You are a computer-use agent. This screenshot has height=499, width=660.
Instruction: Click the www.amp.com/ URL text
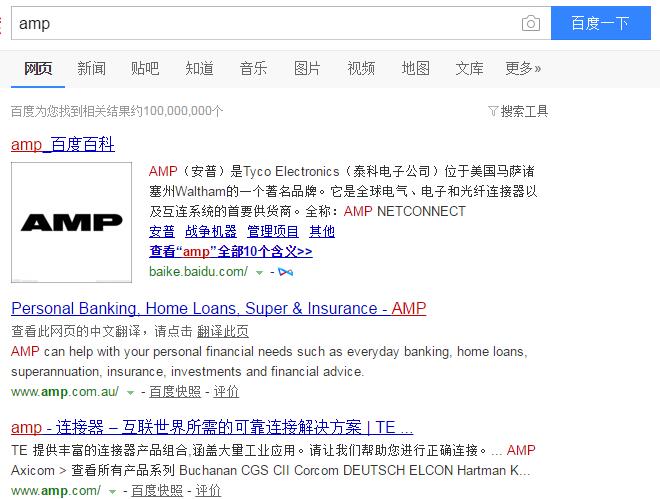[x=56, y=491]
